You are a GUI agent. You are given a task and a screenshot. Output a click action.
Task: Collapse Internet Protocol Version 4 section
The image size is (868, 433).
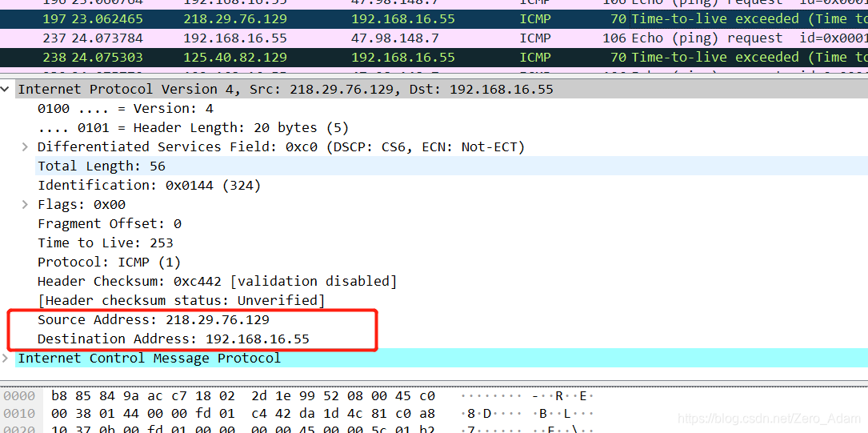click(x=6, y=89)
